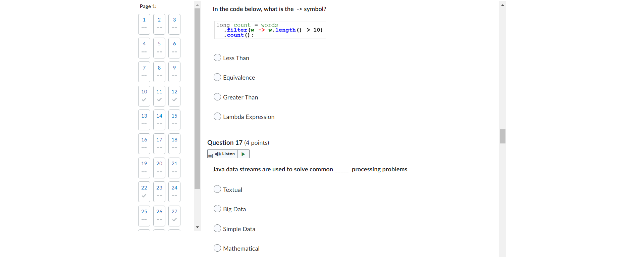The width and height of the screenshot is (644, 257).
Task: Click the right page scrollbar thumb
Action: [502, 136]
